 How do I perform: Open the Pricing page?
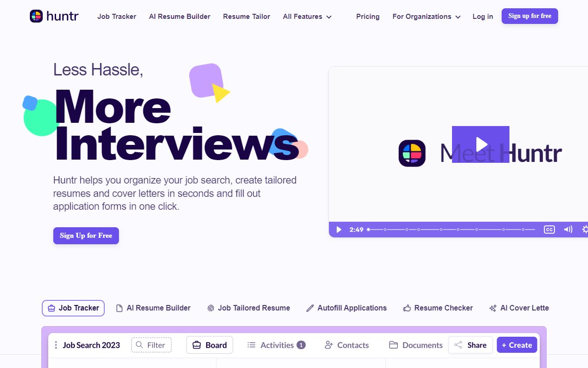[x=367, y=17]
